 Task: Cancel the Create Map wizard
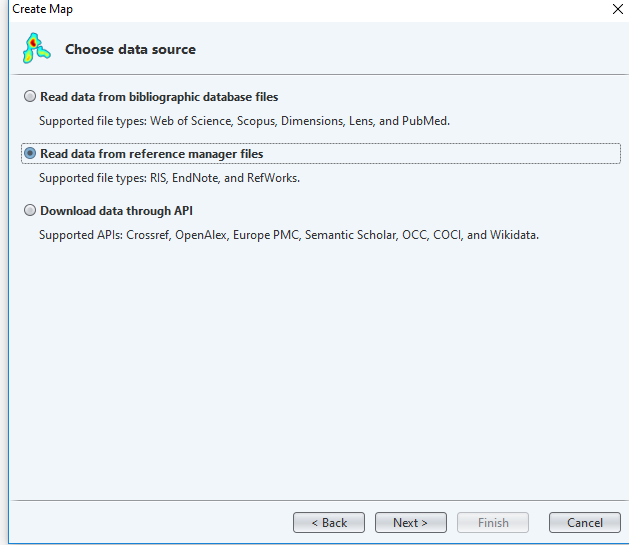pos(584,523)
